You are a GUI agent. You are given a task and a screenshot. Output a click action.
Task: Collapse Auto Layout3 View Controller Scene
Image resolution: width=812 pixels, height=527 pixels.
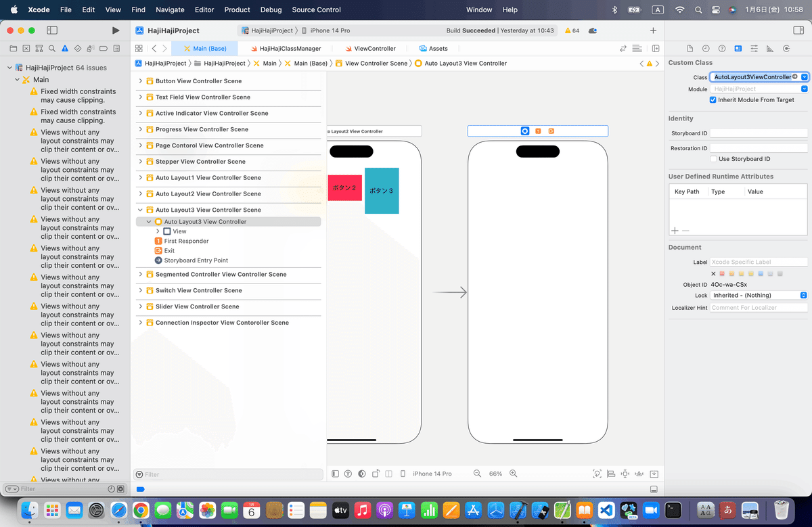pyautogui.click(x=141, y=210)
